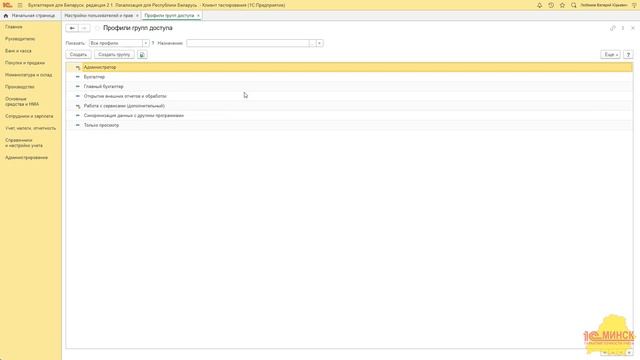Click the icon beside Главный бухгалтер row
The height and width of the screenshot is (360, 640).
[x=78, y=87]
